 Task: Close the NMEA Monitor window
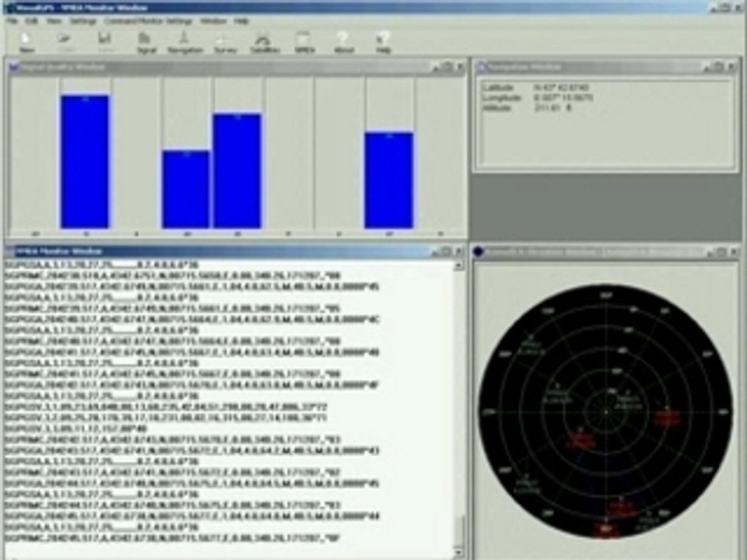459,251
